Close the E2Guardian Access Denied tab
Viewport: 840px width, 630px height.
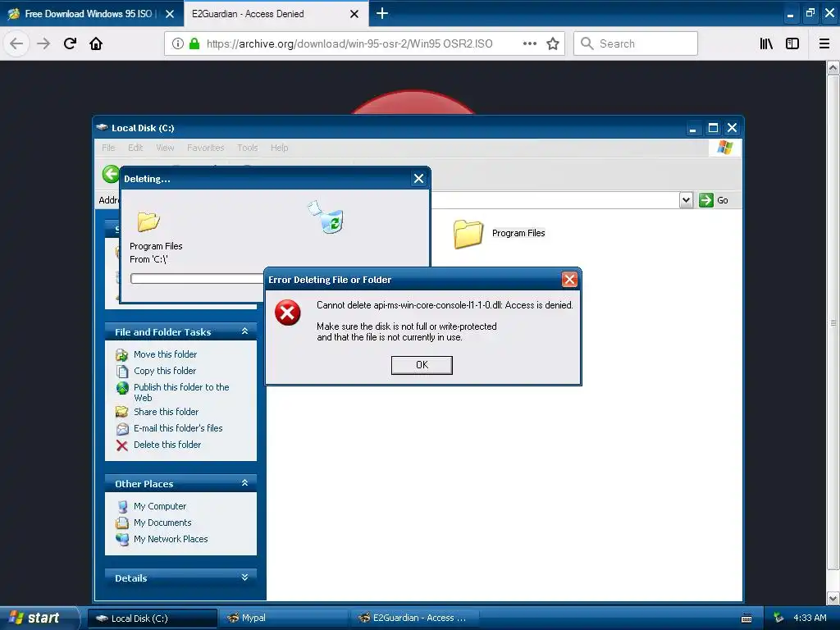click(354, 14)
